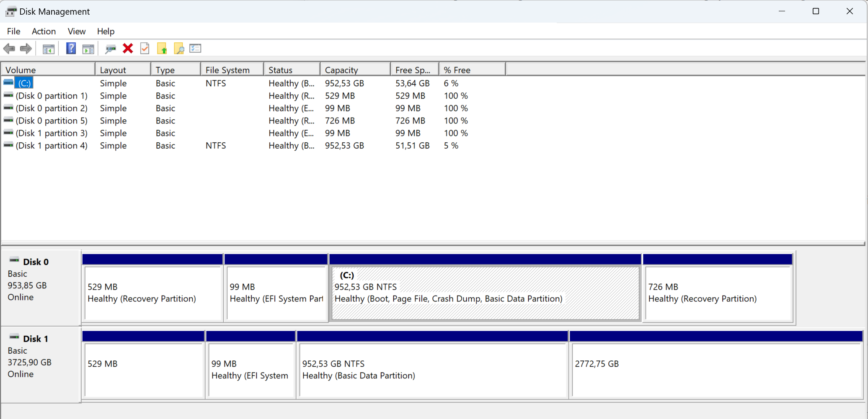Image resolution: width=868 pixels, height=419 pixels.
Task: Sort by the Type column header
Action: pos(176,70)
